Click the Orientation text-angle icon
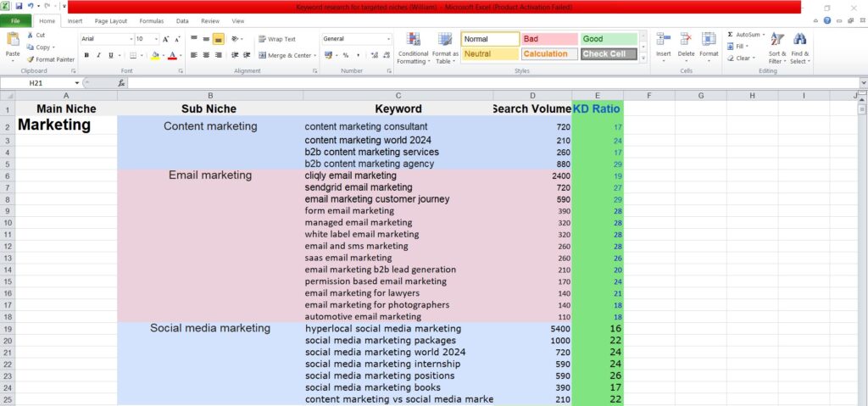 tap(237, 39)
